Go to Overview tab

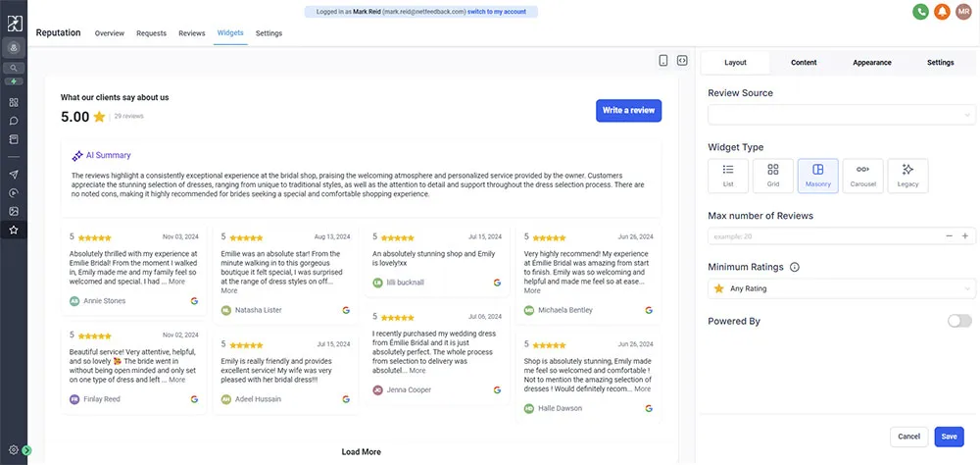pos(110,33)
